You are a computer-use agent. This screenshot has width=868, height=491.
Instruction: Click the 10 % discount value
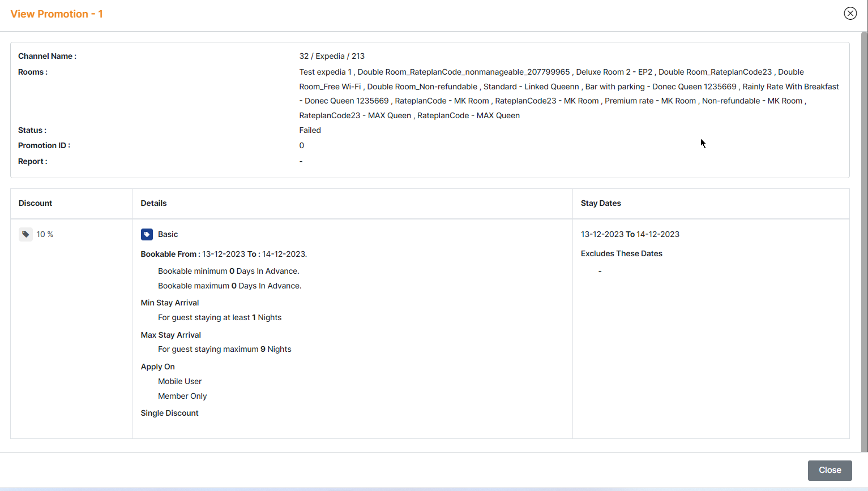45,234
